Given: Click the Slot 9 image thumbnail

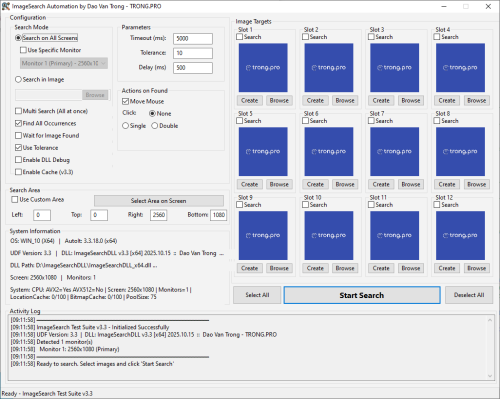Looking at the screenshot, I should pos(263,236).
